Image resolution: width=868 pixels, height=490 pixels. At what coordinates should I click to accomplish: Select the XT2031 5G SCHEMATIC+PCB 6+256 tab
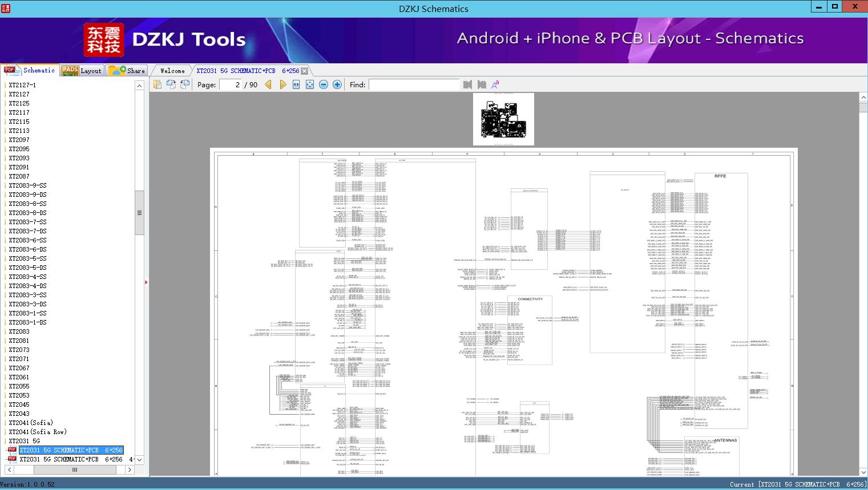[x=248, y=71]
